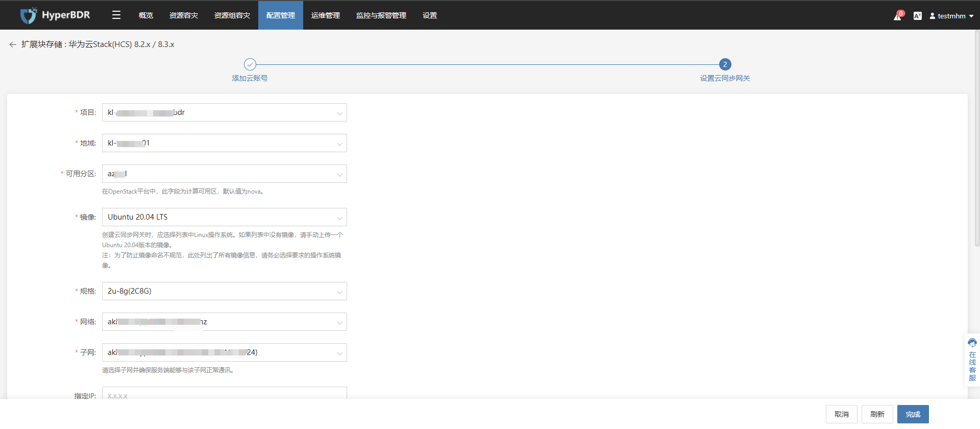Open the alarm notification bell icon

click(898, 16)
